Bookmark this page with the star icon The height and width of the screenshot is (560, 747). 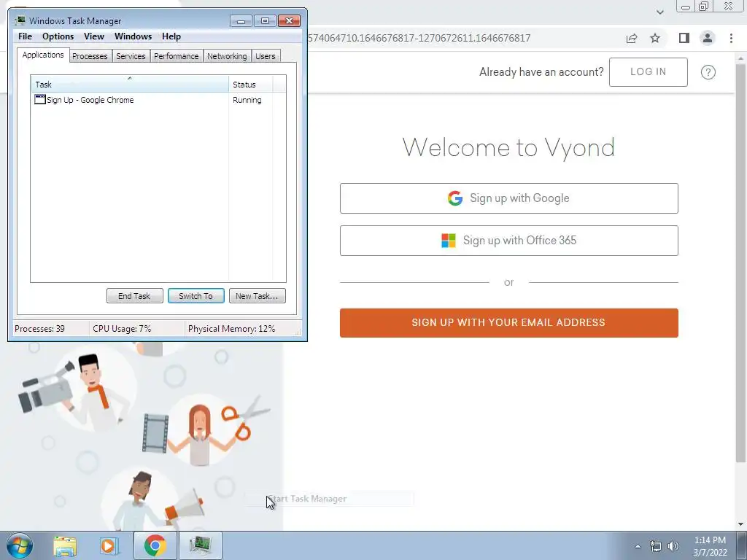(x=655, y=38)
